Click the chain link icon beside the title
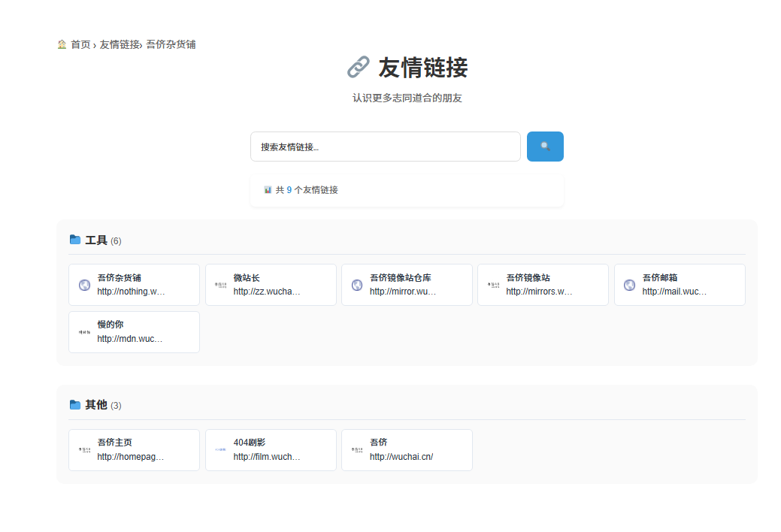 358,67
